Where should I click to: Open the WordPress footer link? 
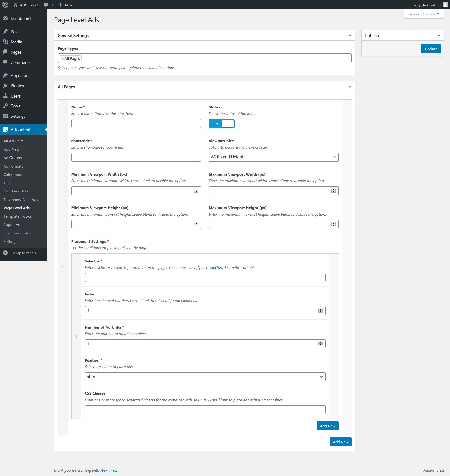pyautogui.click(x=109, y=471)
